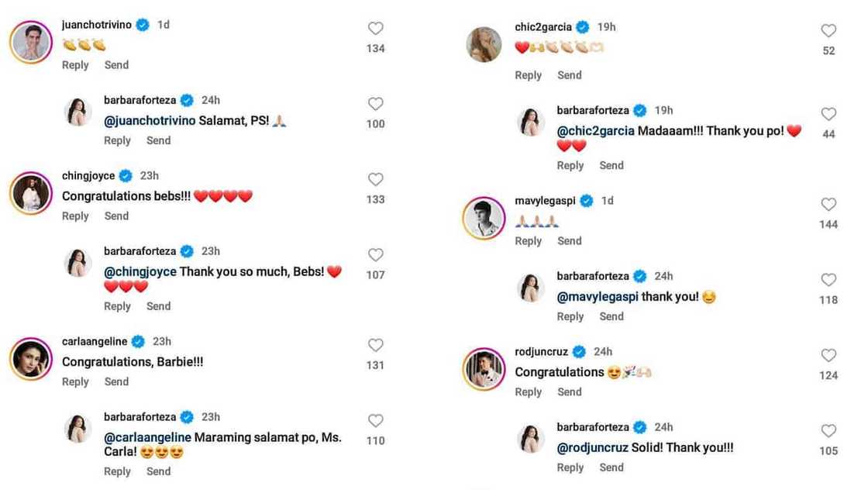
Task: Like carlaangeline's Congratulations Barbie comment
Action: [x=375, y=346]
